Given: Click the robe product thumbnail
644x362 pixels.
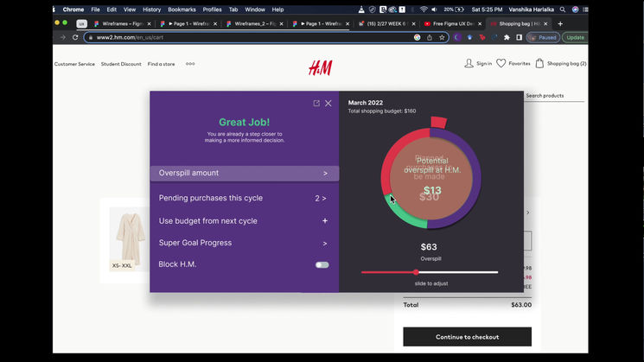Looking at the screenshot, I should click(x=131, y=239).
